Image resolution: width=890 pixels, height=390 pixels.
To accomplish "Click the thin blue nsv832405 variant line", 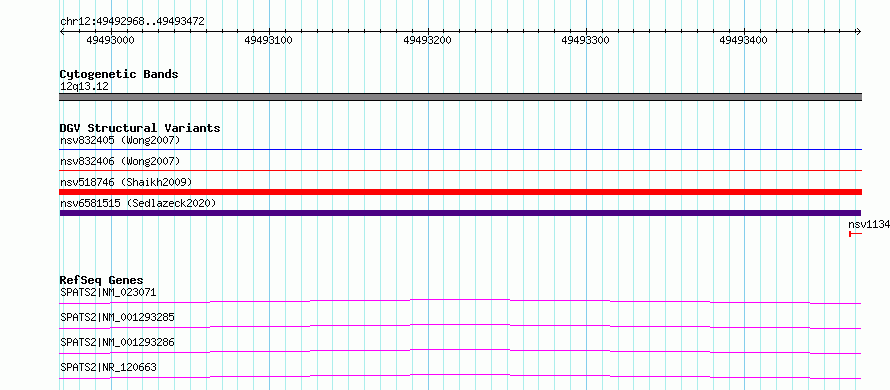I will coord(461,149).
